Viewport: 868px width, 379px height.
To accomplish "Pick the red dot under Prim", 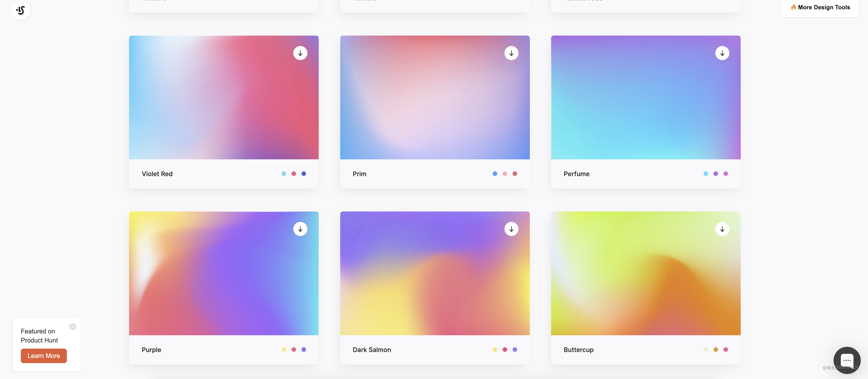I will click(x=515, y=174).
